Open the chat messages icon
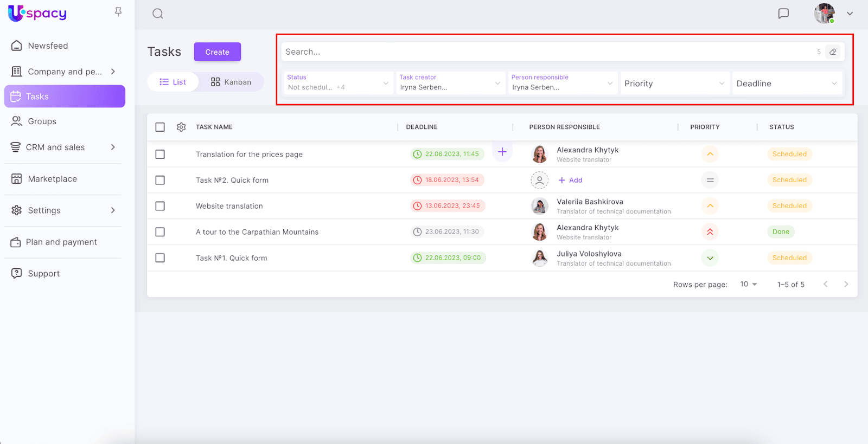Viewport: 868px width, 444px height. click(783, 14)
